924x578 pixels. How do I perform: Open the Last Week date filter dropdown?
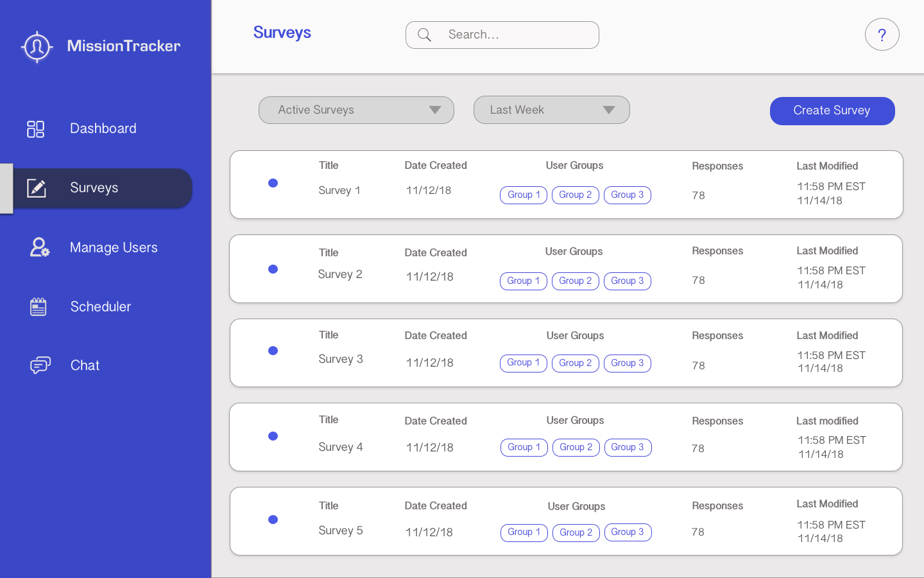pyautogui.click(x=551, y=110)
